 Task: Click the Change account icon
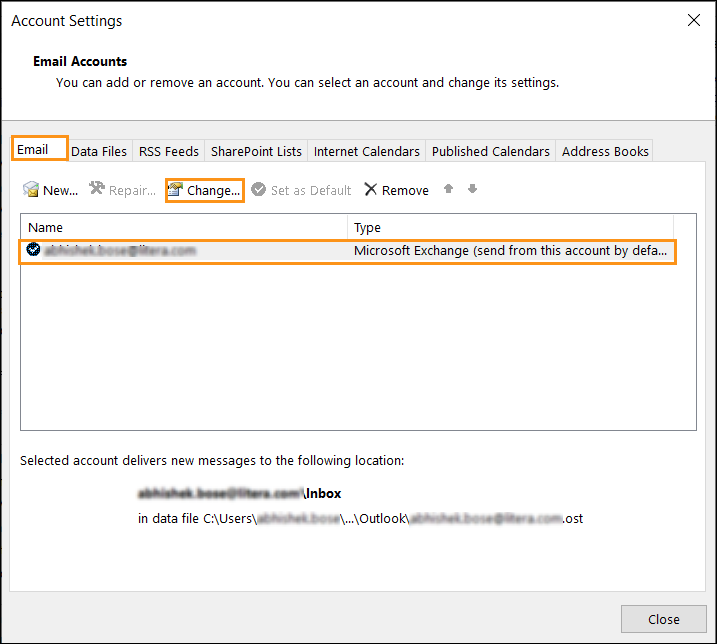(x=175, y=189)
